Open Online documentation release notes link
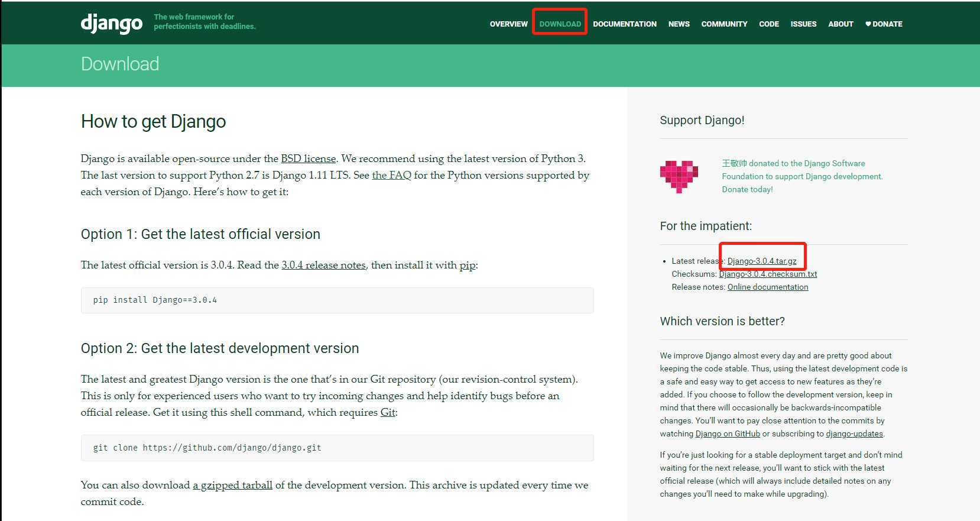Image resolution: width=980 pixels, height=521 pixels. click(x=768, y=287)
